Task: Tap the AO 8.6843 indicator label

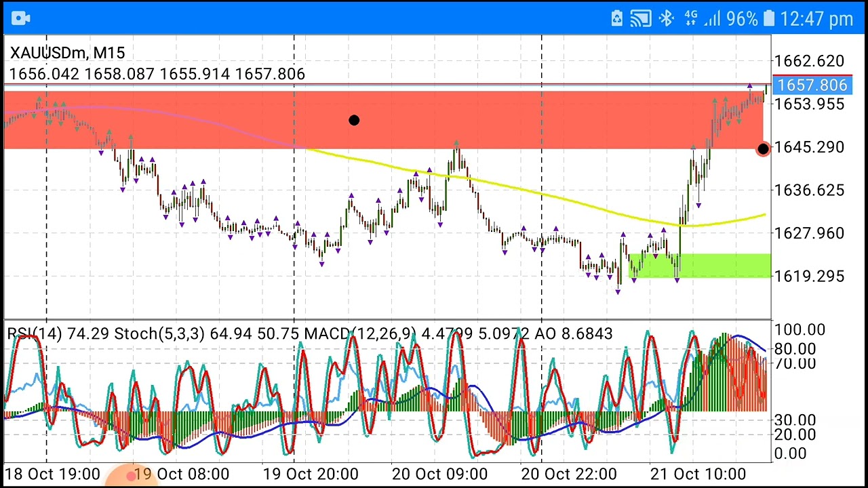Action: [x=574, y=333]
